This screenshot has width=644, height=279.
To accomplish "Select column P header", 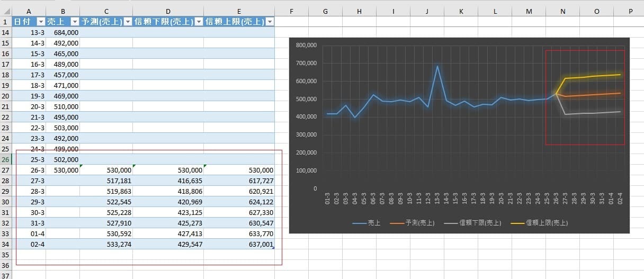I will click(630, 11).
